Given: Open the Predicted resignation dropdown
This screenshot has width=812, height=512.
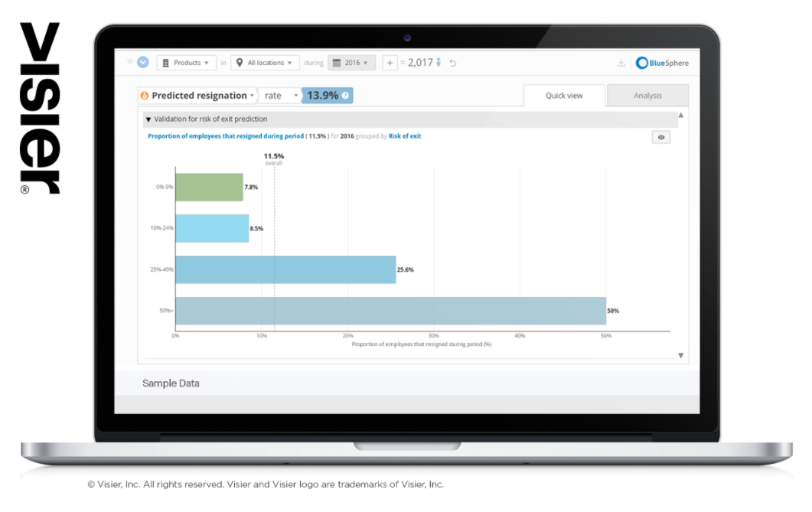Looking at the screenshot, I should click(253, 95).
